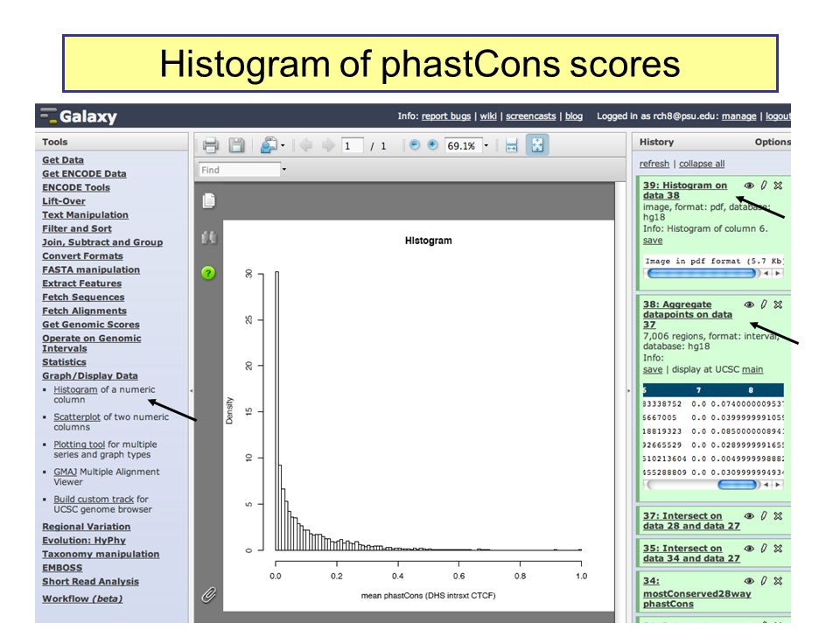Click the collapse all link
840x630 pixels.
[x=702, y=164]
